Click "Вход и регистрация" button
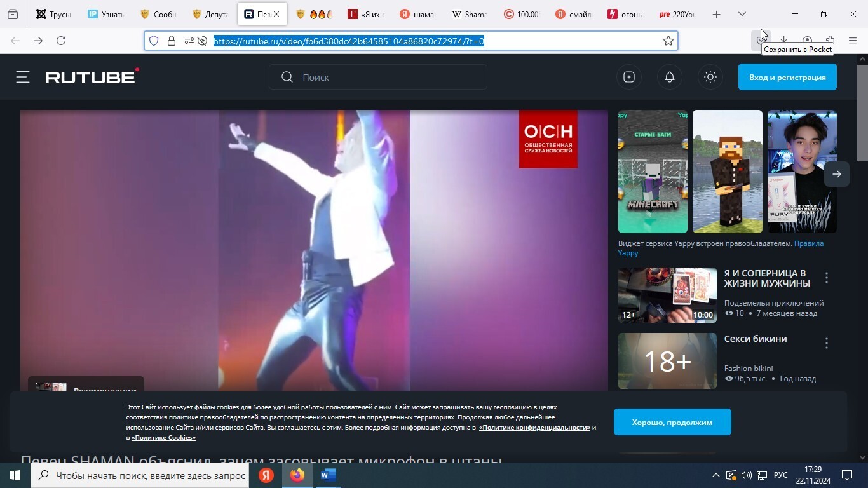The image size is (868, 488). [x=787, y=77]
